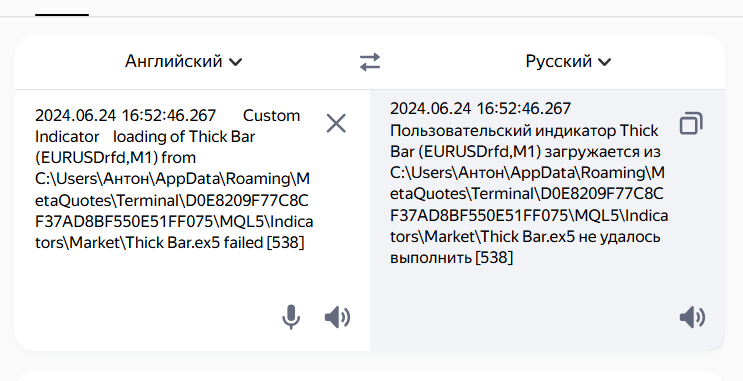Click 'выполнить' in the translated text
Viewport: 743px width, 381px height.
coord(431,258)
